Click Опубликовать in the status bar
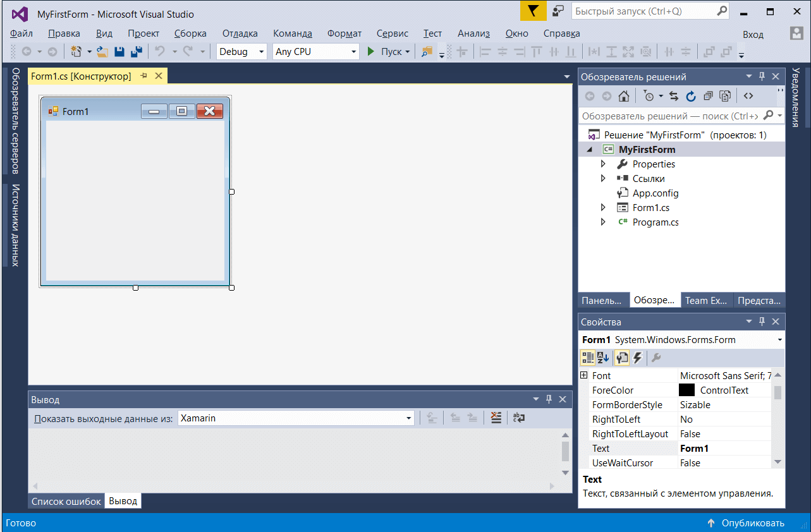This screenshot has width=811, height=532. 746,523
